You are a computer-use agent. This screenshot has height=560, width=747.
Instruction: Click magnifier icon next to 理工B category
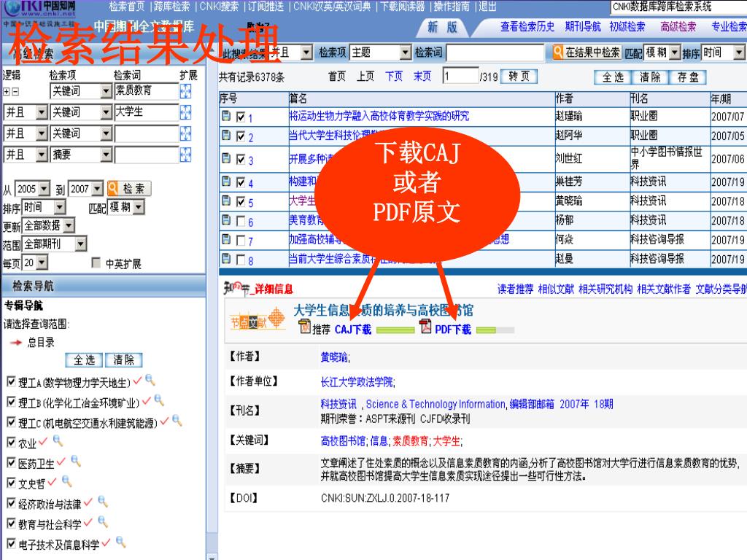159,400
